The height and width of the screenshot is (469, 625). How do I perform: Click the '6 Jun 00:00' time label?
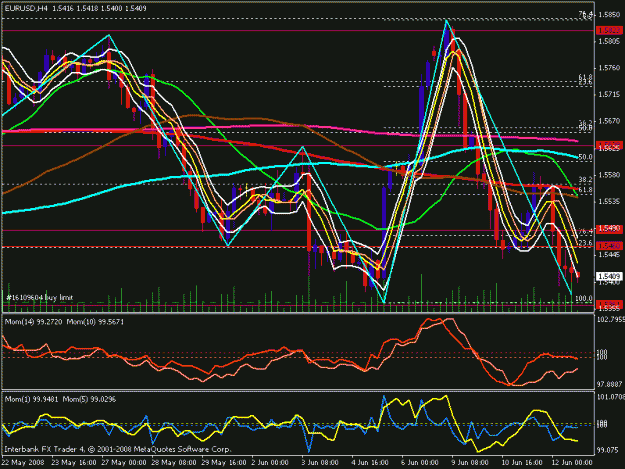coord(420,463)
